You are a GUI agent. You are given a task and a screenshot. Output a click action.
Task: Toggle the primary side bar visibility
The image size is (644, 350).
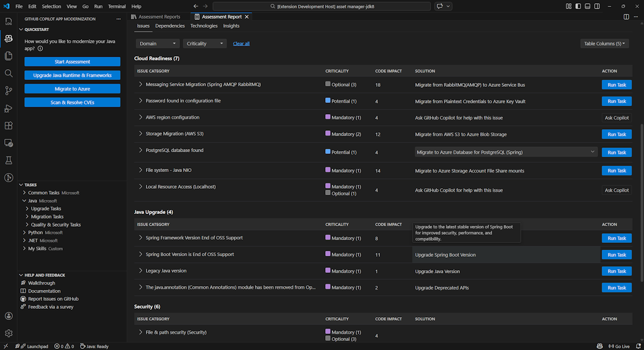click(x=579, y=6)
